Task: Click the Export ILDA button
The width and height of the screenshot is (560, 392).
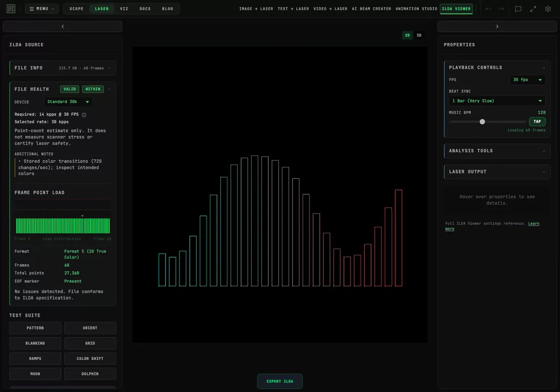Action: pos(280,381)
